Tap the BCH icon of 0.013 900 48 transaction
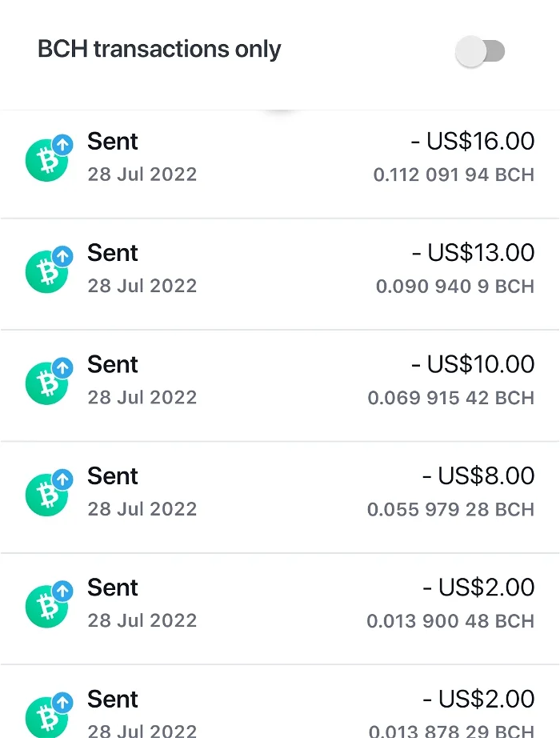Screen dimensions: 560x738 click(46, 606)
